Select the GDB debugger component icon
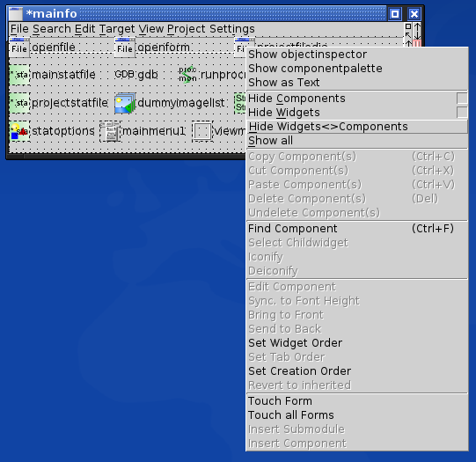This screenshot has height=462, width=476. tap(124, 75)
